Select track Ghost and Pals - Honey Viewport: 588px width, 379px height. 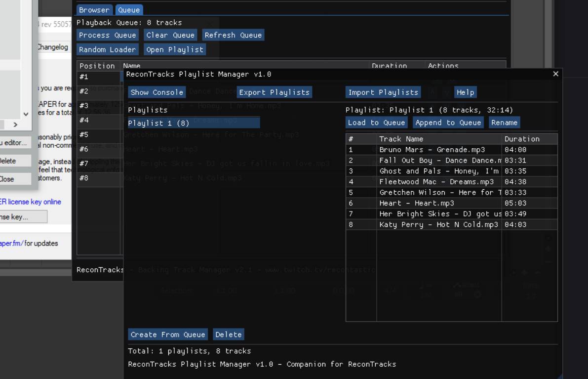pyautogui.click(x=452, y=171)
